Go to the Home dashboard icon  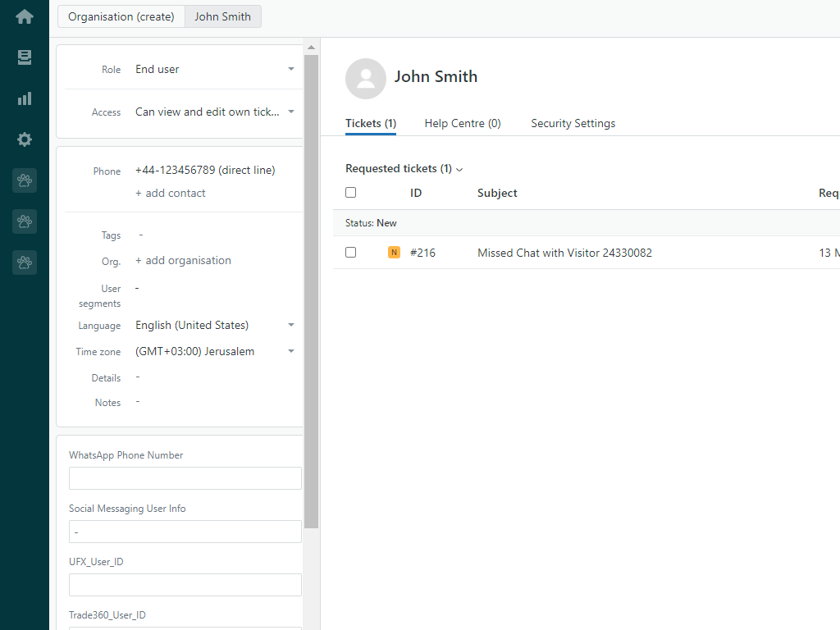25,16
